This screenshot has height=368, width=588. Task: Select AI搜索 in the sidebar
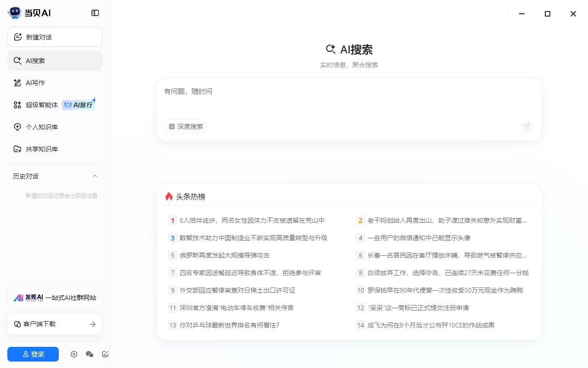pos(55,61)
